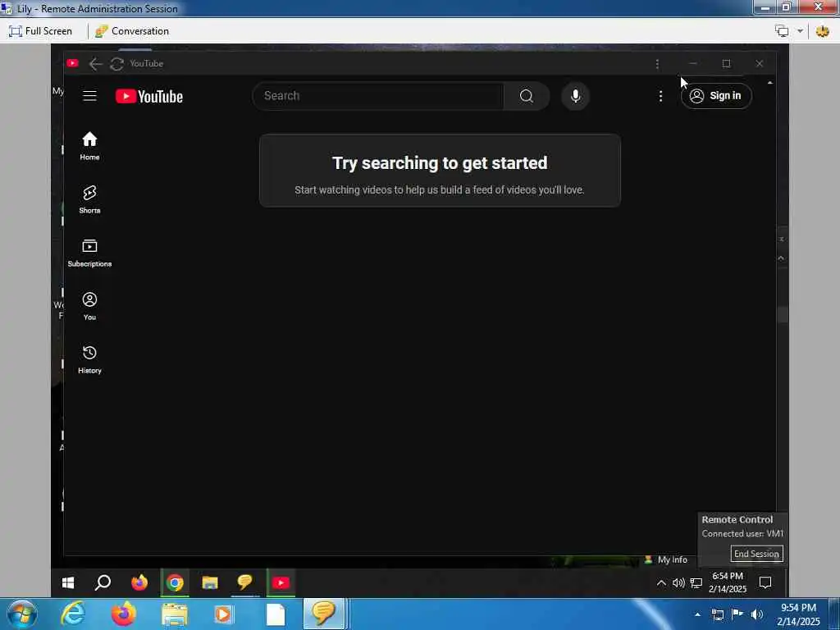Expand the dropdown arrow next to monitor icon
Screen dimensions: 840x630
[800, 31]
